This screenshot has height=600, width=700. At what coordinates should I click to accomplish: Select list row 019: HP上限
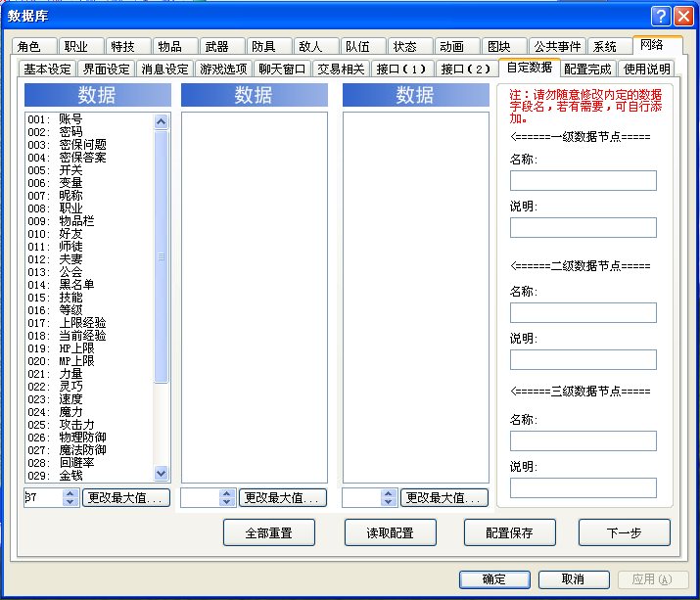click(x=89, y=348)
